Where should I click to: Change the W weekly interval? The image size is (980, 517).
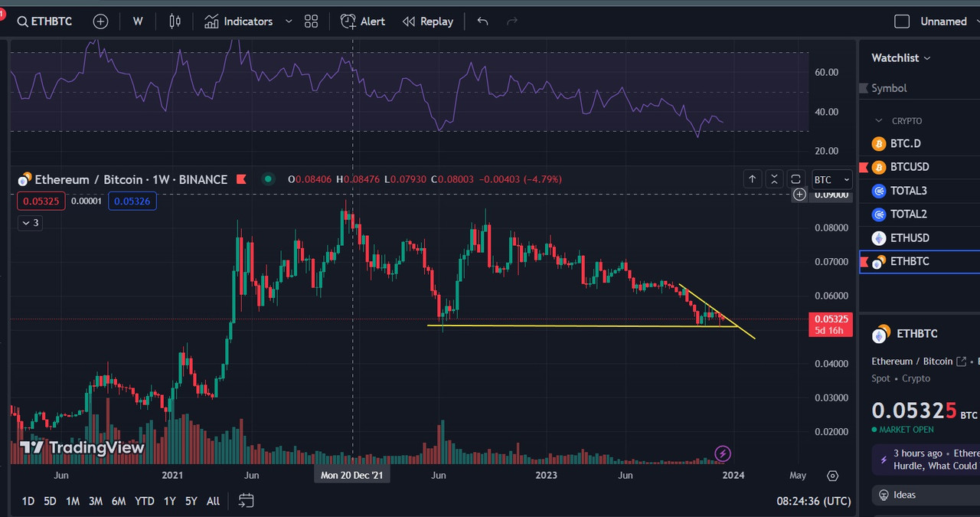(138, 21)
